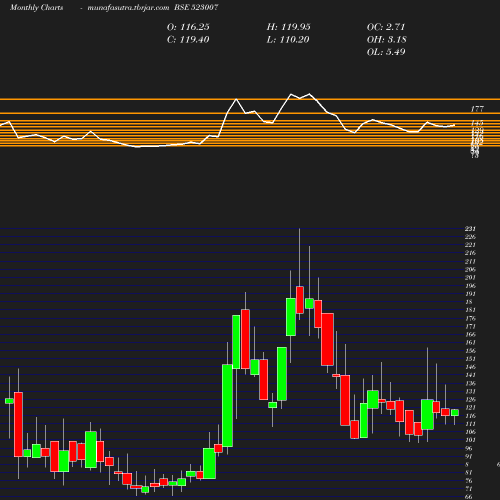The width and height of the screenshot is (500, 500).
Task: Click the "OC: 2.71" reading
Action: [x=386, y=27]
